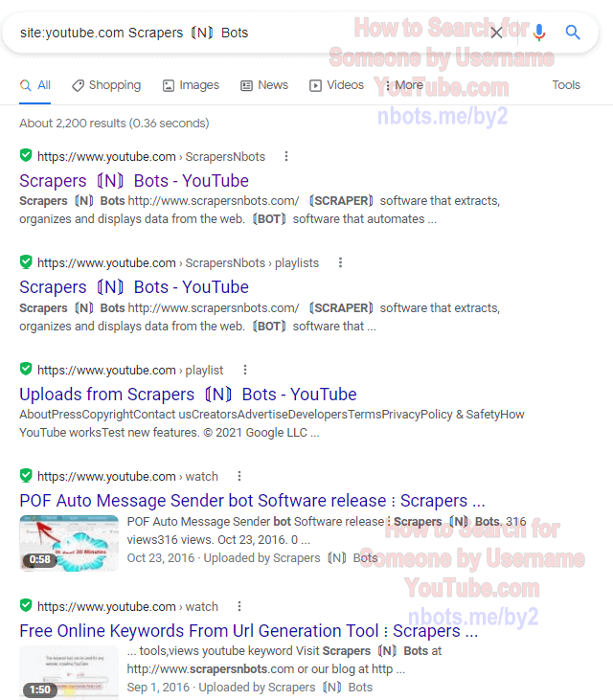Open three-dot menu for ScrapersNbots playlists result

340,262
